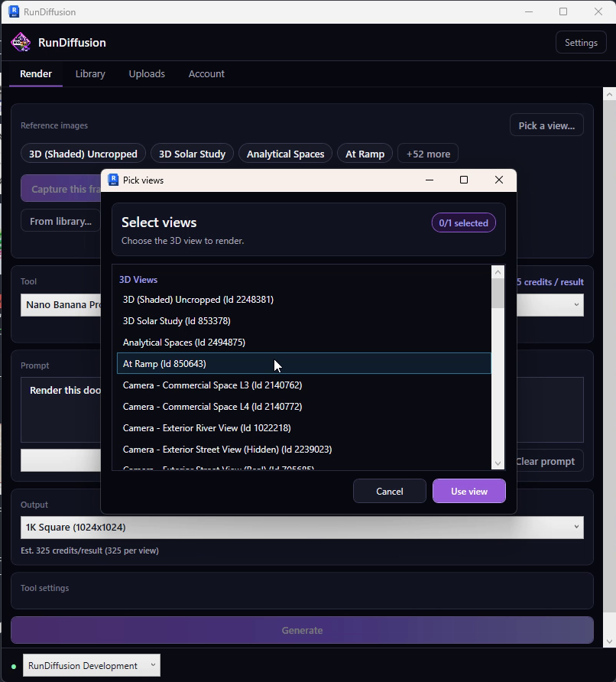Select Camera - Exterior Street View (Hidden) row
This screenshot has height=682, width=616.
click(x=304, y=449)
